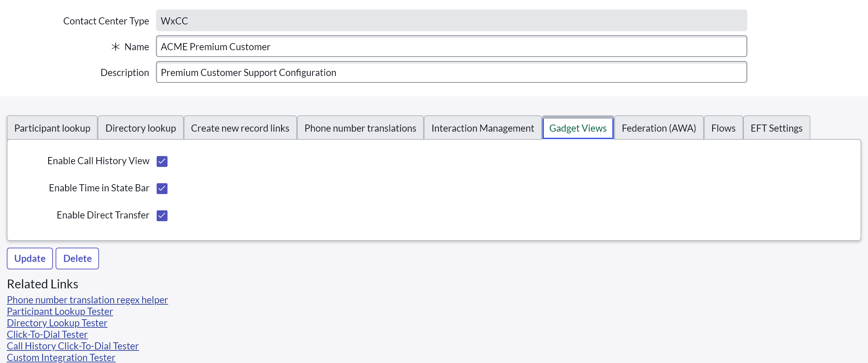Go to Interaction Management tab
The image size is (868, 363).
click(x=482, y=128)
